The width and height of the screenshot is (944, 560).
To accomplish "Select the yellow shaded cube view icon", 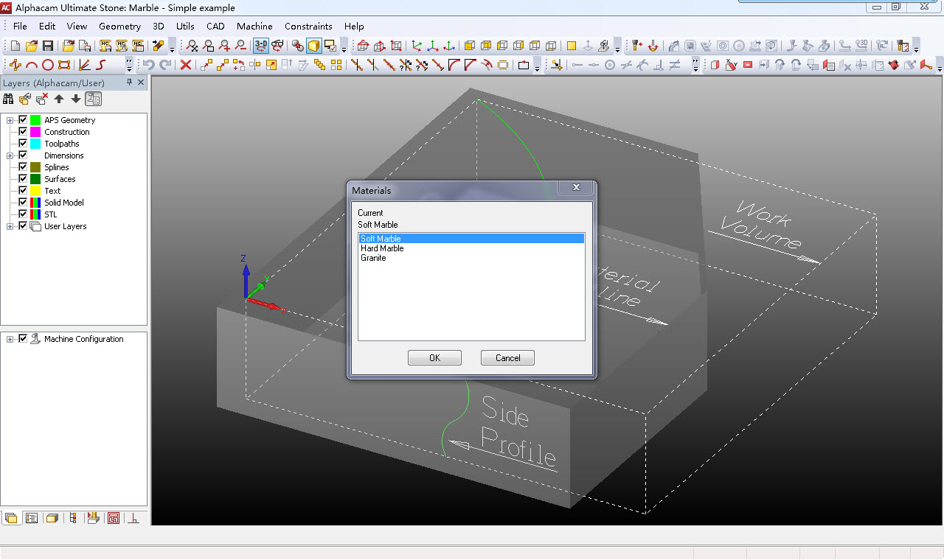I will (314, 46).
